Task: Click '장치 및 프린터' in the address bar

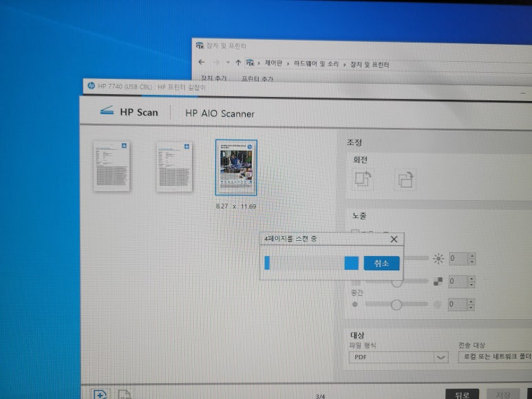Action: pos(370,65)
